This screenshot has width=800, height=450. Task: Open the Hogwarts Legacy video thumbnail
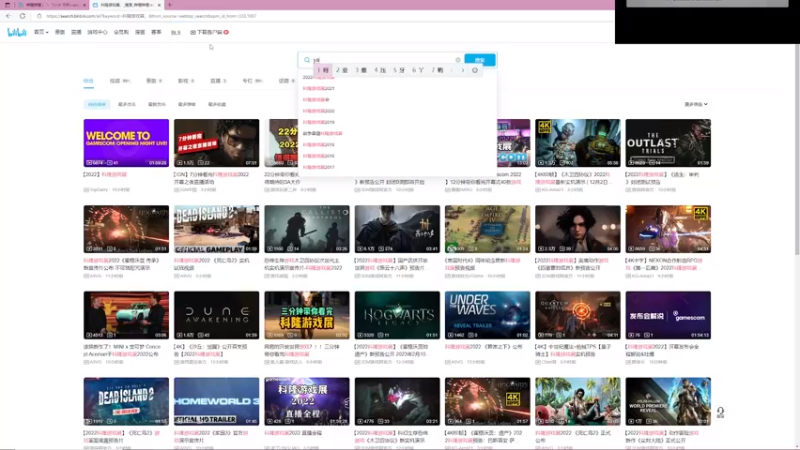point(397,315)
